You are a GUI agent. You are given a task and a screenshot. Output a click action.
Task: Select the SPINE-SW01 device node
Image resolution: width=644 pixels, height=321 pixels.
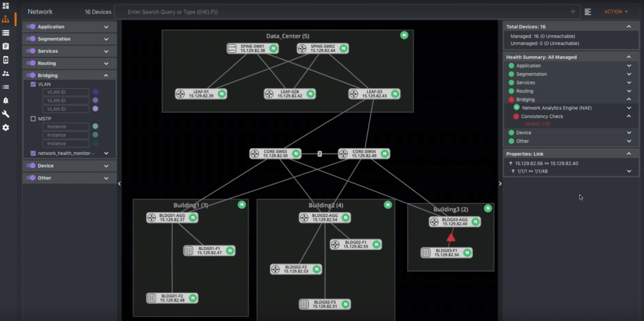253,48
